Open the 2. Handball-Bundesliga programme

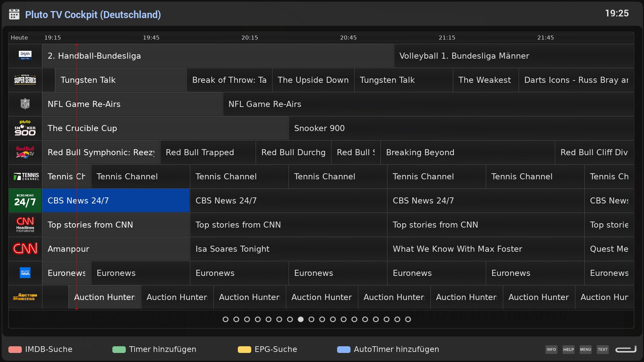[x=218, y=56]
